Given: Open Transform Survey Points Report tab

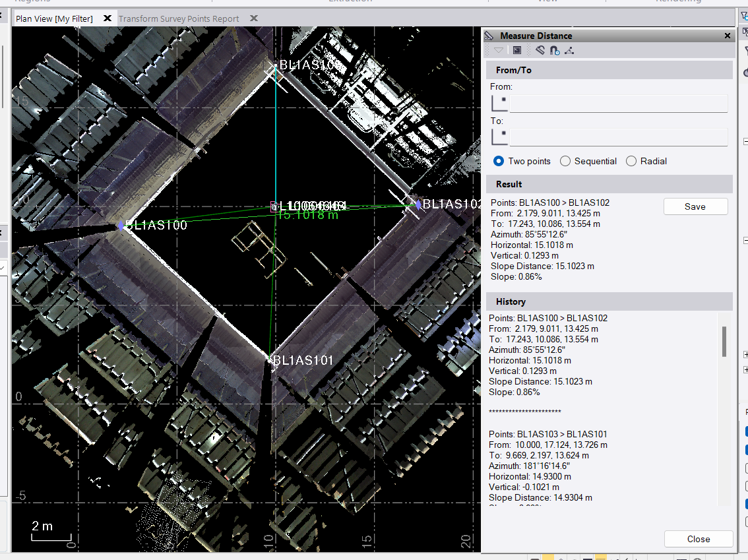Looking at the screenshot, I should [x=178, y=18].
